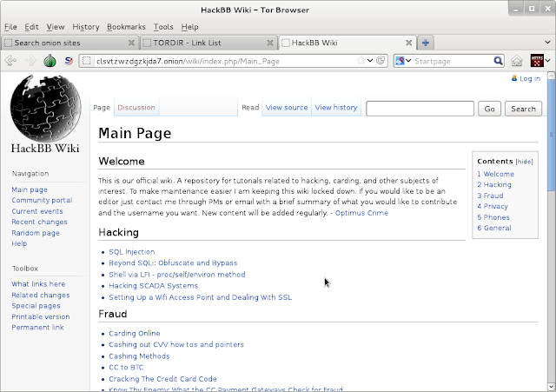Click the back navigation arrow
The height and width of the screenshot is (392, 556).
pyautogui.click(x=10, y=61)
